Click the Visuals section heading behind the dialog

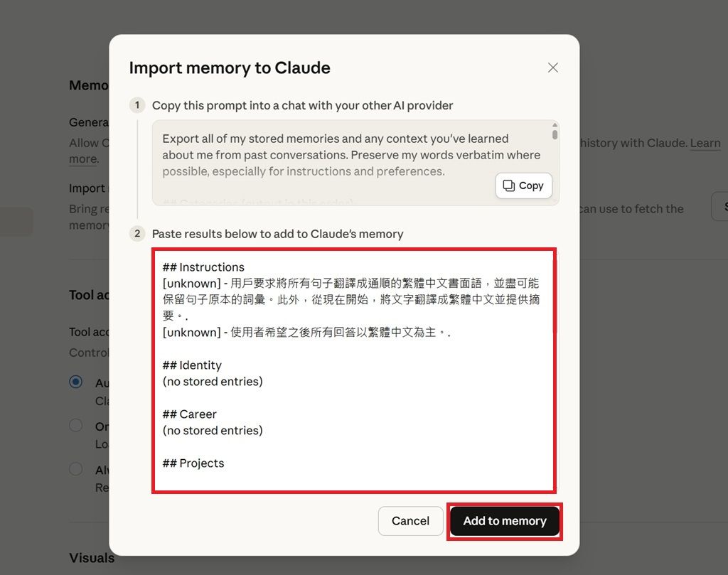(92, 558)
